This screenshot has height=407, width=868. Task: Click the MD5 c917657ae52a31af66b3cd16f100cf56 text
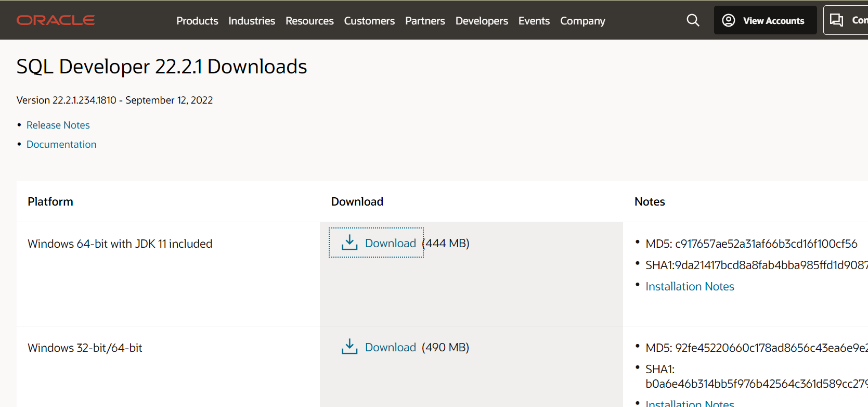[752, 244]
